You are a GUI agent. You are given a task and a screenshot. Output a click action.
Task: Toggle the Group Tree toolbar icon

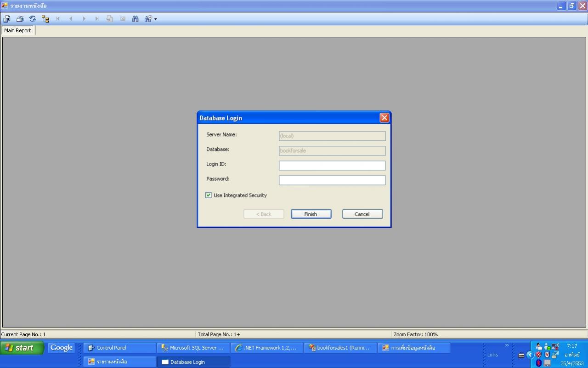(45, 19)
